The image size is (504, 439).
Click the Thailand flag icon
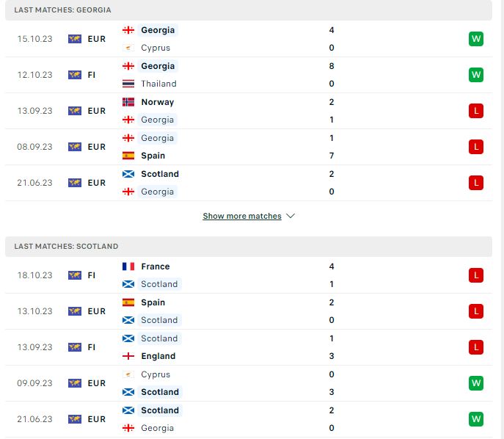click(x=128, y=84)
